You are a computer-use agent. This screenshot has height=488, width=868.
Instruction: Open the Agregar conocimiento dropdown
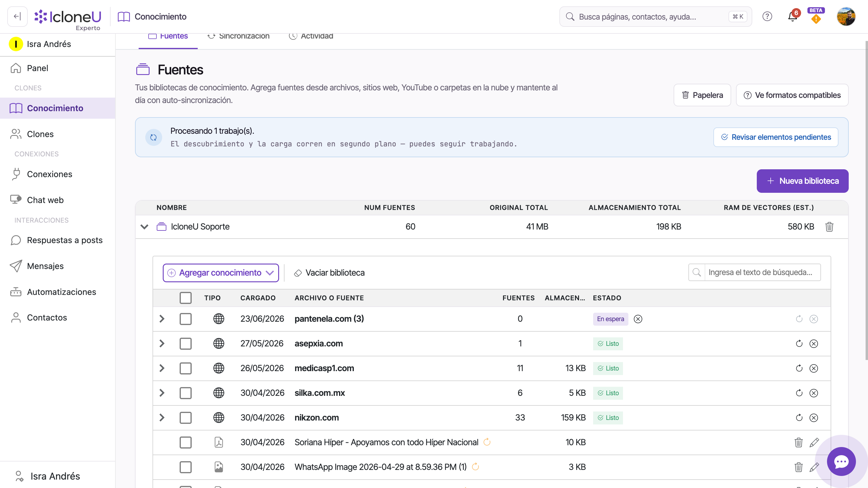(221, 273)
